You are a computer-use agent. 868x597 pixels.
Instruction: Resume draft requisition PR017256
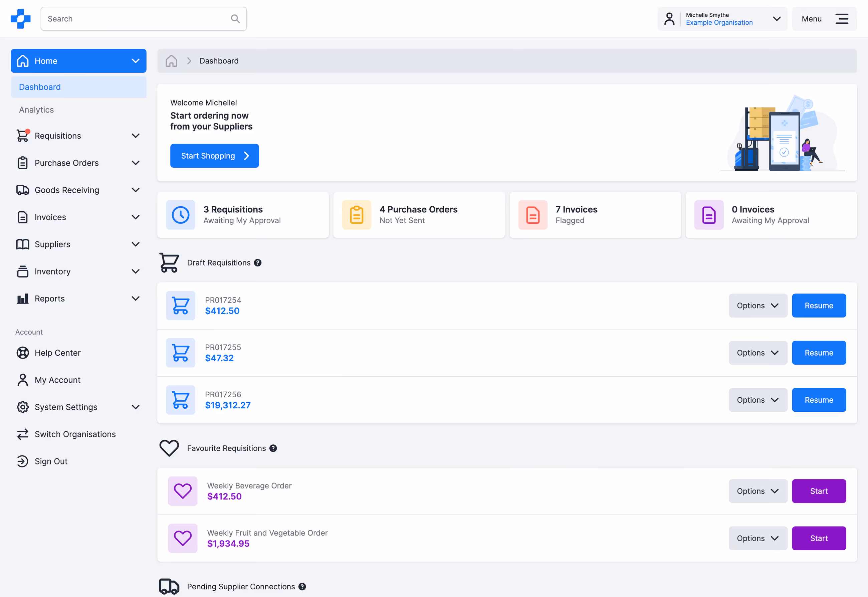(x=819, y=400)
